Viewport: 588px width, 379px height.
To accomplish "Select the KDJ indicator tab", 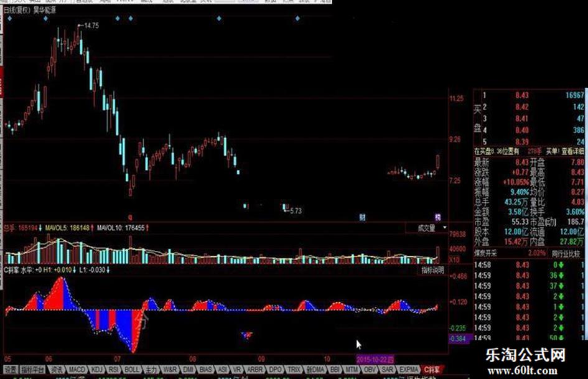I will click(x=96, y=370).
